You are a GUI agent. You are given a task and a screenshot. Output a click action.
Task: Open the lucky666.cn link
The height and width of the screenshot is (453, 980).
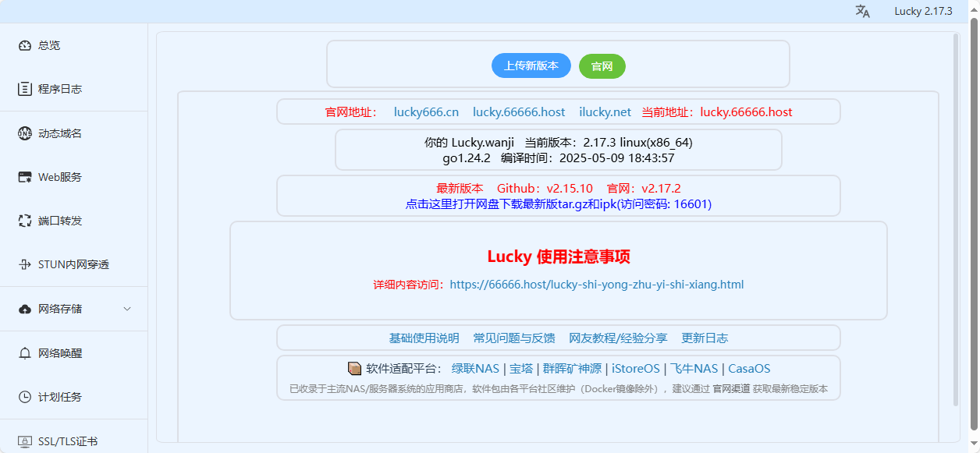coord(426,111)
